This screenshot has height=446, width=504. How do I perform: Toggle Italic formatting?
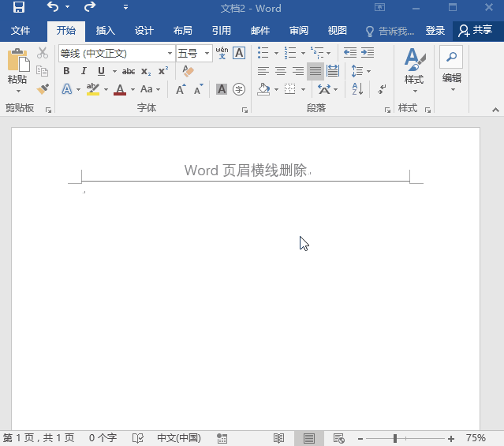point(84,71)
